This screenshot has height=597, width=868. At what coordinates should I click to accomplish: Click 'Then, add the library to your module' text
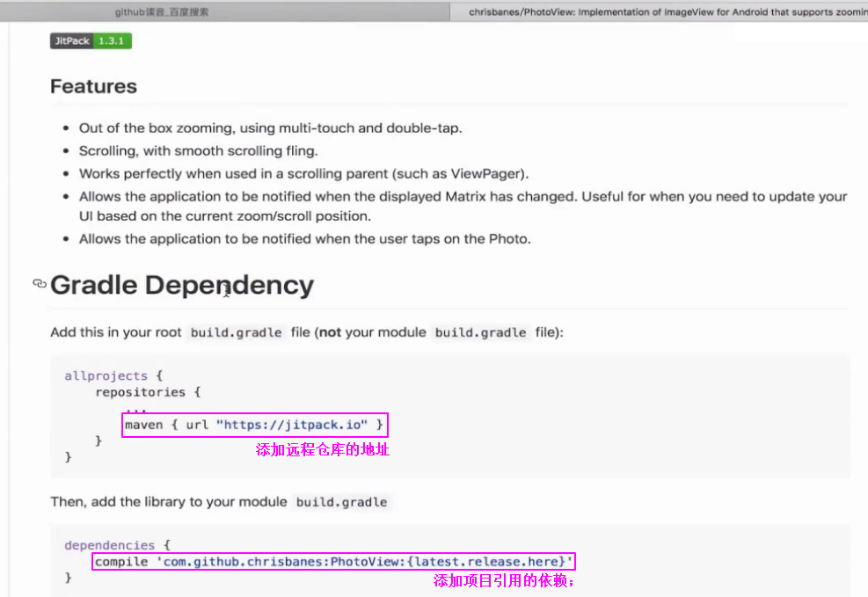click(x=169, y=502)
